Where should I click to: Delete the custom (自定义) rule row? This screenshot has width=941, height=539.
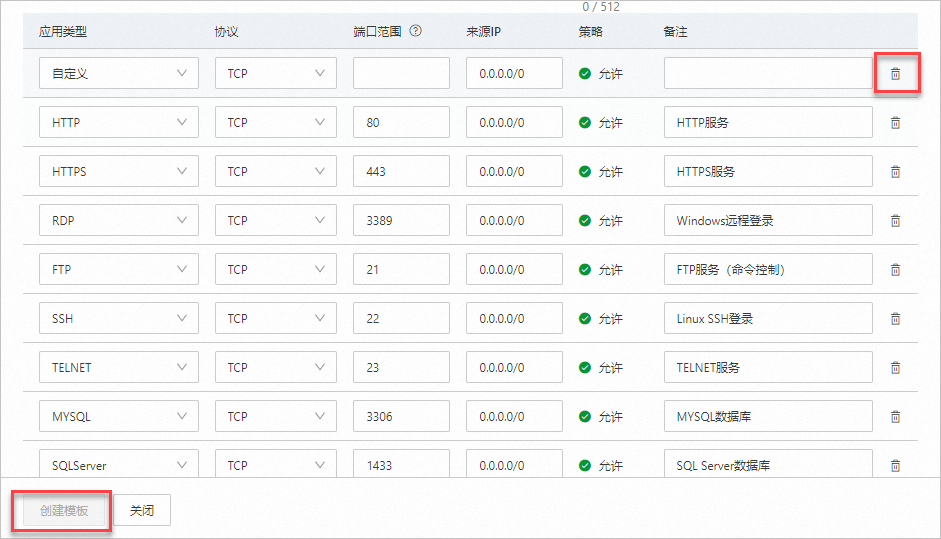click(895, 73)
